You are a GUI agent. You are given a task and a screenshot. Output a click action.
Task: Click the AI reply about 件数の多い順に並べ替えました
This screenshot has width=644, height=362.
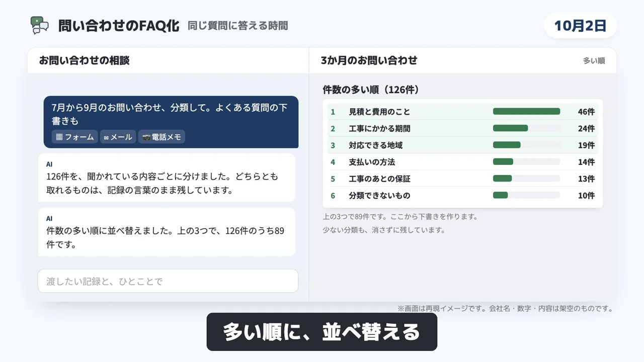click(167, 232)
